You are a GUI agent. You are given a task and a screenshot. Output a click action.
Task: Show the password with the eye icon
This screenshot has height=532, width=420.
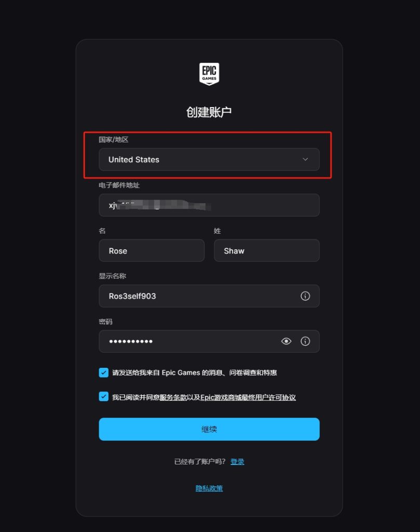point(286,341)
